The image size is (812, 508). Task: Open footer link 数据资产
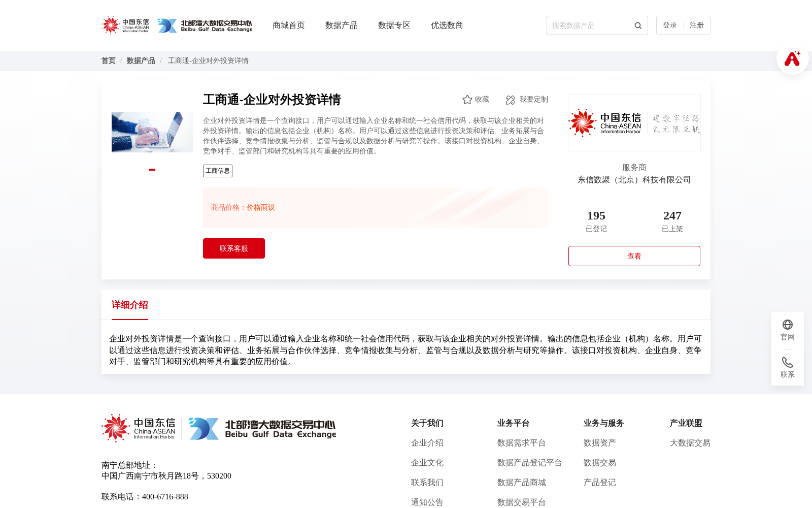pyautogui.click(x=600, y=443)
